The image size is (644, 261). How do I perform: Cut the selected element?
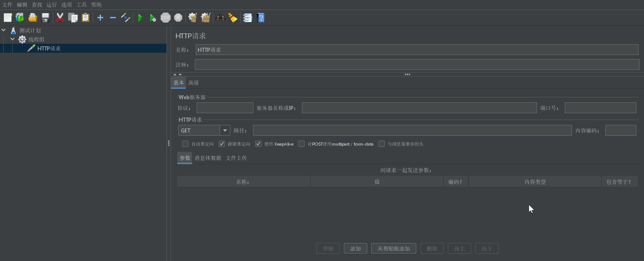click(60, 18)
